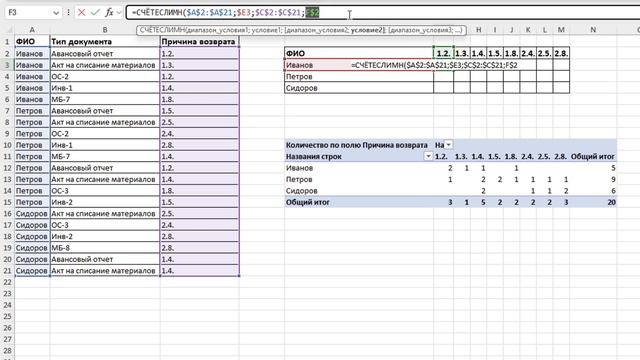Confirm the formula with the checkmark icon

click(x=95, y=13)
